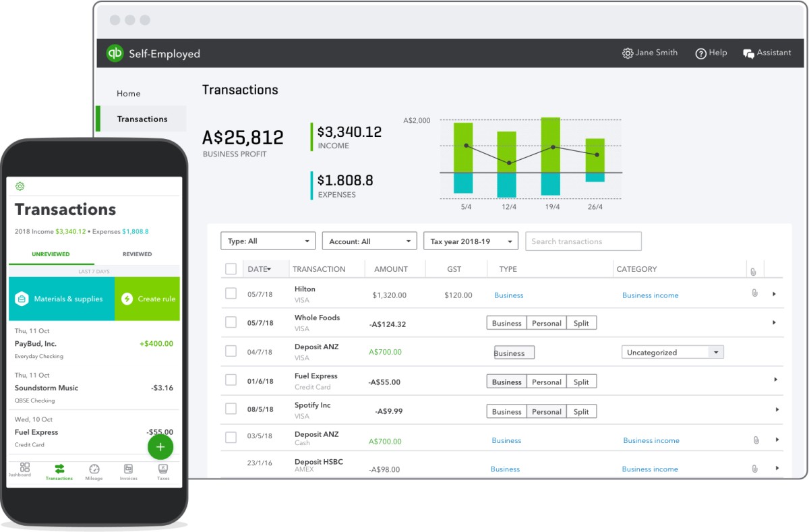This screenshot has width=809, height=532.
Task: Open settings gear next to Jane Smith
Action: (x=628, y=53)
